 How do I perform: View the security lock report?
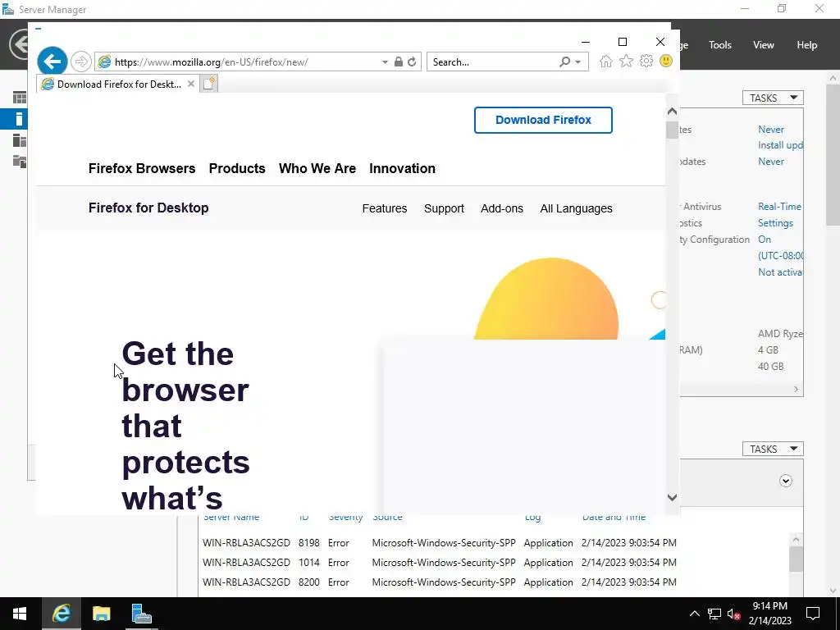pos(398,62)
